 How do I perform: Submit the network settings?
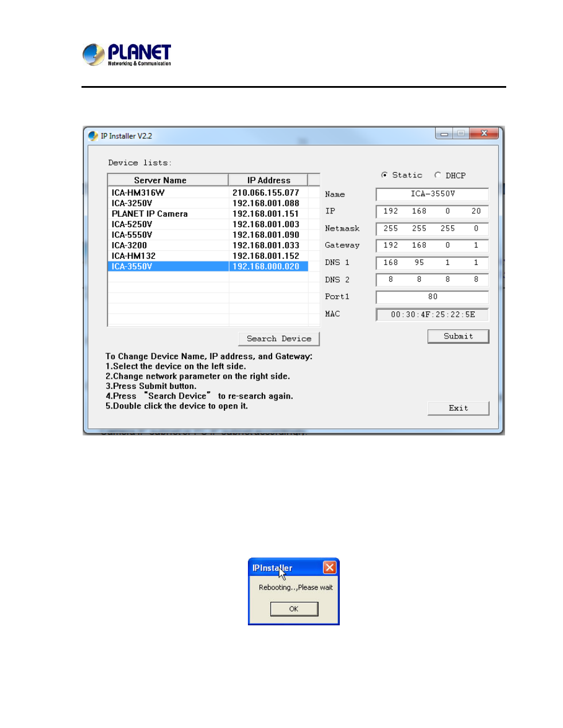[458, 337]
